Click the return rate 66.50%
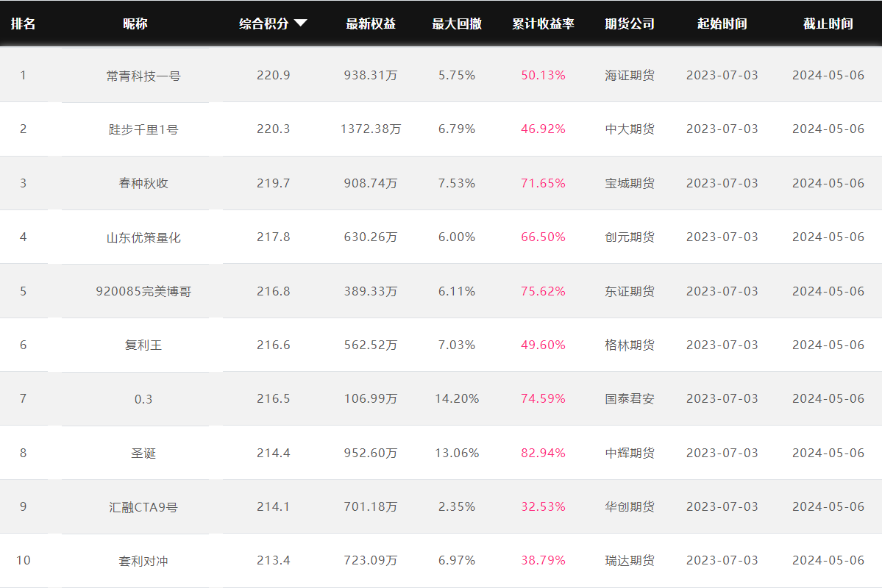The image size is (882, 588). tap(543, 237)
